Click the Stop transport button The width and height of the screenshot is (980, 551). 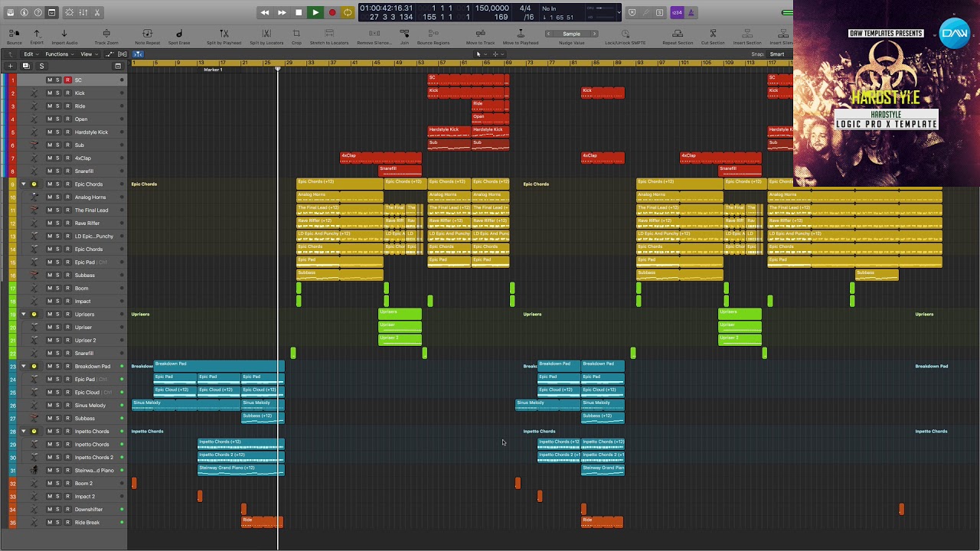(x=299, y=12)
